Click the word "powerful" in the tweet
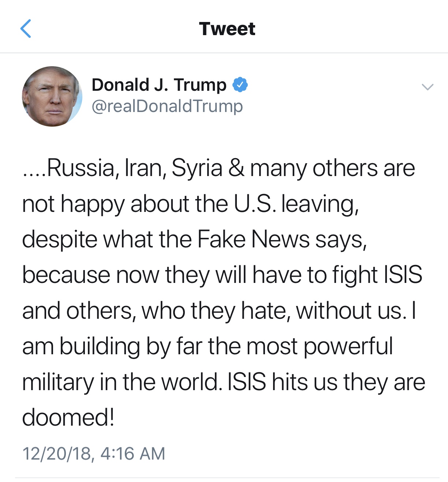Screen dimensions: 448x482 pyautogui.click(x=348, y=346)
